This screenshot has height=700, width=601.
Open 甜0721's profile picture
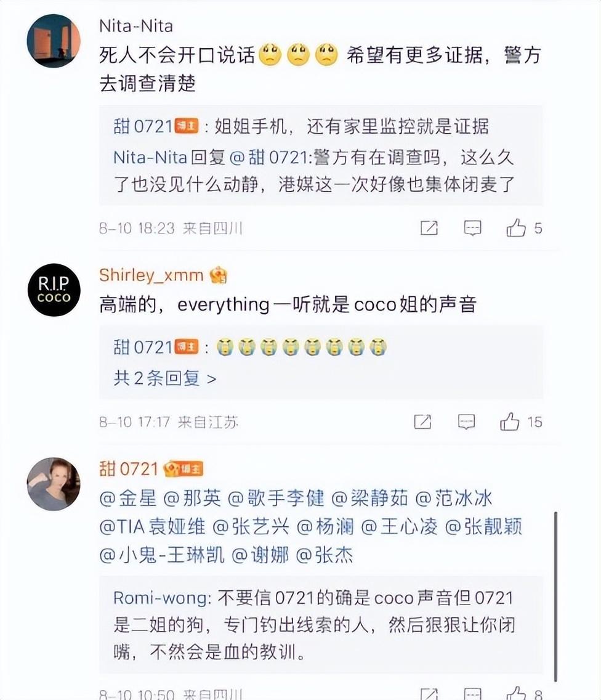(54, 484)
